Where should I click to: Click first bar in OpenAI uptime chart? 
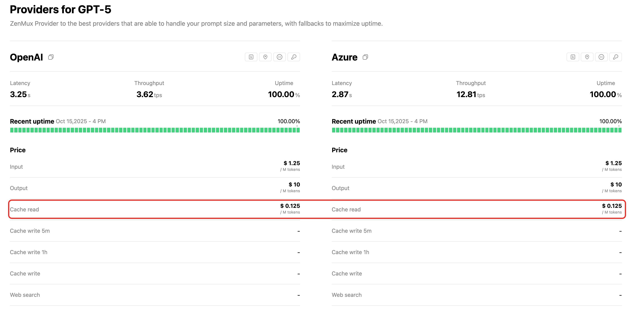point(12,130)
